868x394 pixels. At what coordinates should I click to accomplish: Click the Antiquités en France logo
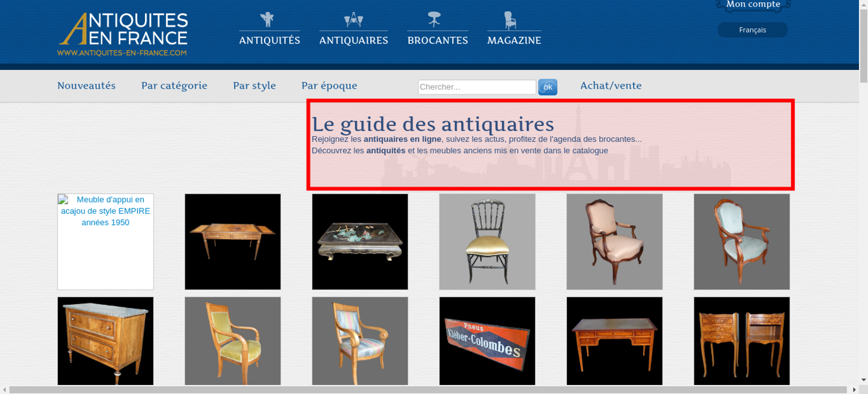click(123, 34)
